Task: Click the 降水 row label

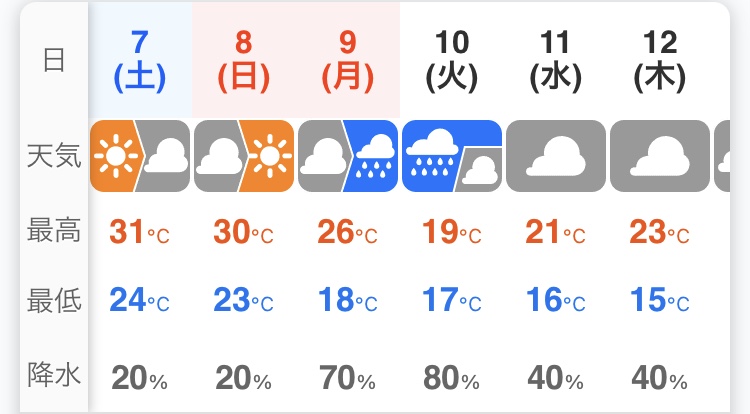Action: click(54, 374)
